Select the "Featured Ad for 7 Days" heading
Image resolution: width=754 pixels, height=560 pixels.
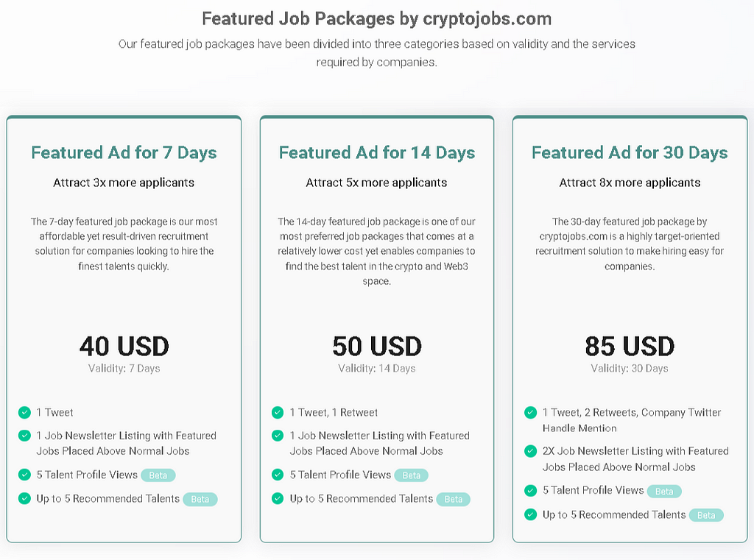[124, 152]
